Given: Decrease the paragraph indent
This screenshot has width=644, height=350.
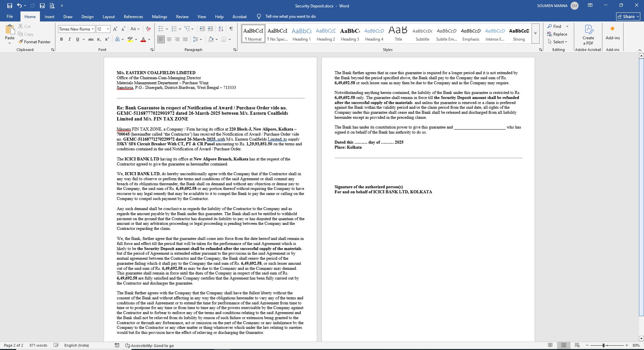Looking at the screenshot, I should coord(202,29).
